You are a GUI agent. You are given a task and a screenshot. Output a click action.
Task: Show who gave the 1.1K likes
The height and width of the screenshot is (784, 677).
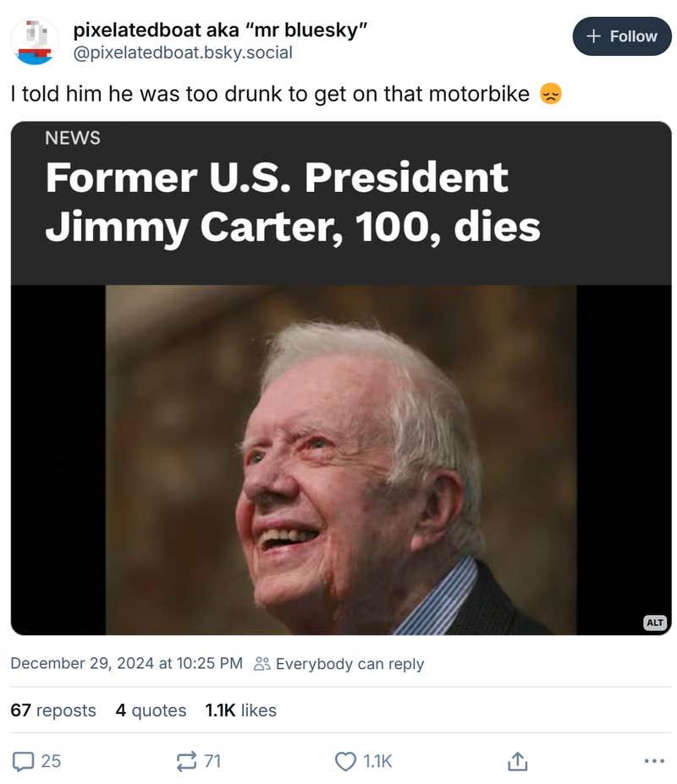[240, 710]
